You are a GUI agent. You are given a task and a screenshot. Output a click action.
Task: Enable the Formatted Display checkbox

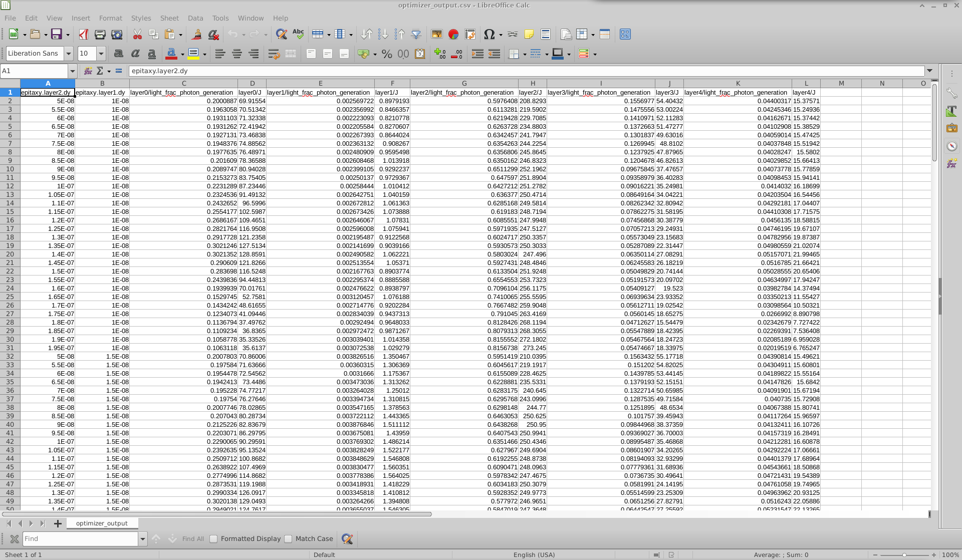(x=213, y=538)
